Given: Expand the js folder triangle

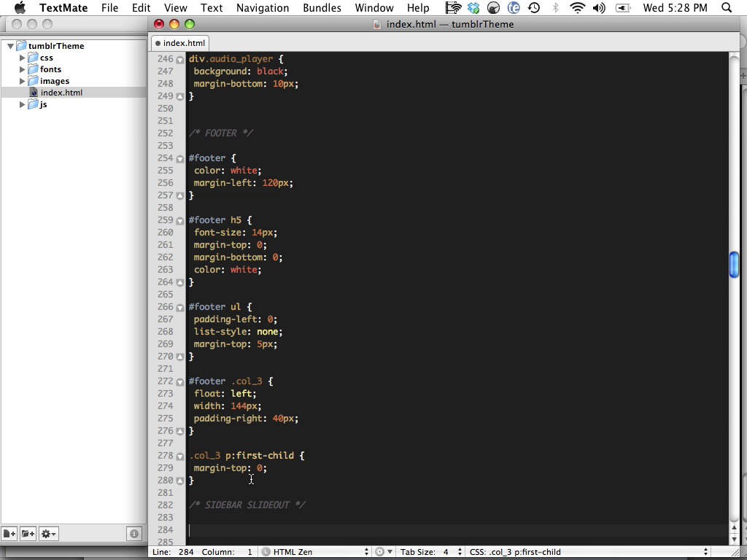Looking at the screenshot, I should pyautogui.click(x=22, y=104).
